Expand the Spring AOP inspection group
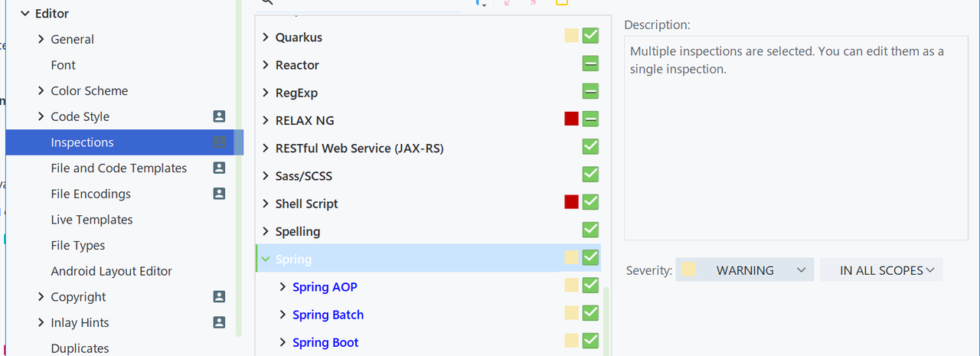This screenshot has width=980, height=356. pos(283,287)
